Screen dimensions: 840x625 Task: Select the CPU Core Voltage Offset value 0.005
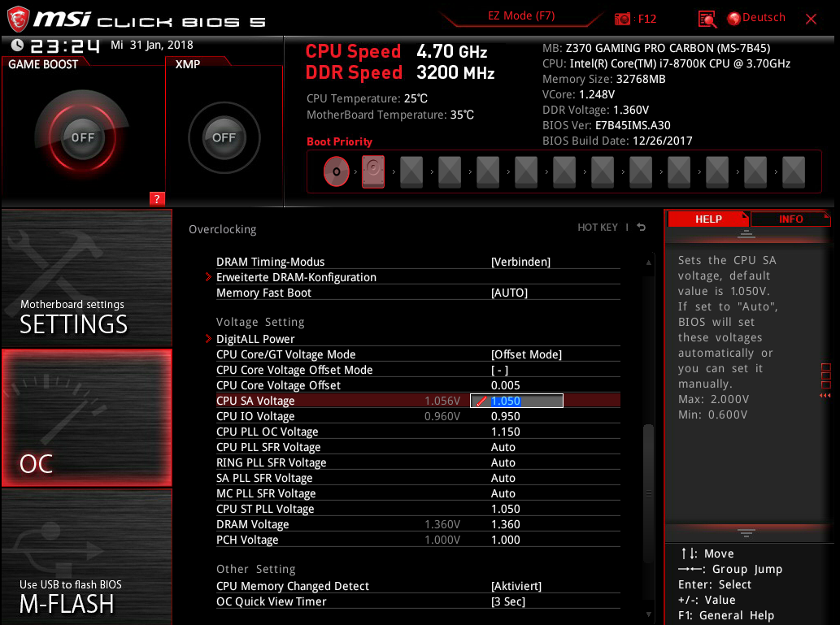pos(505,385)
